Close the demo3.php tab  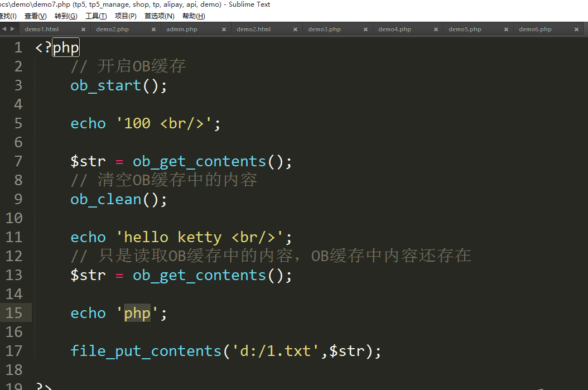click(365, 30)
